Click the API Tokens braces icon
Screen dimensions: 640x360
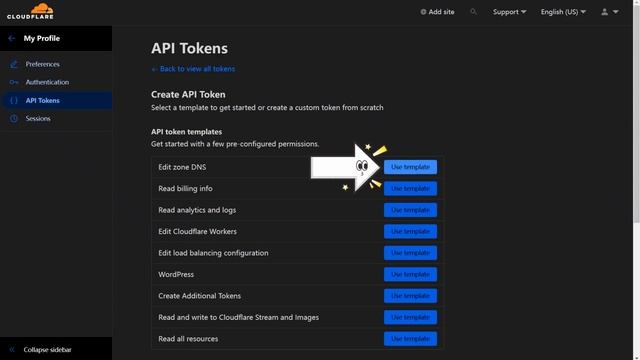tap(13, 100)
